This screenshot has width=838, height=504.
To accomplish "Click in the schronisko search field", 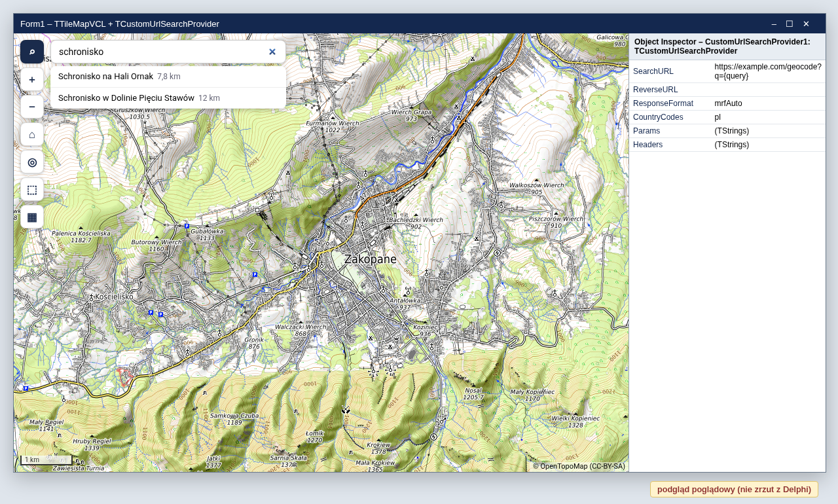I will [x=158, y=52].
